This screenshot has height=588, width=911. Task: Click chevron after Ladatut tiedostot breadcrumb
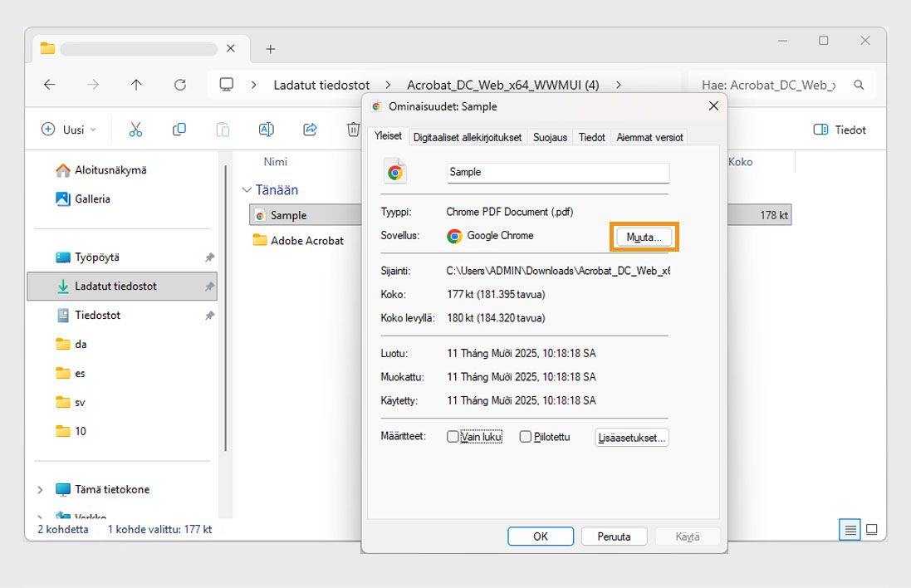[388, 85]
